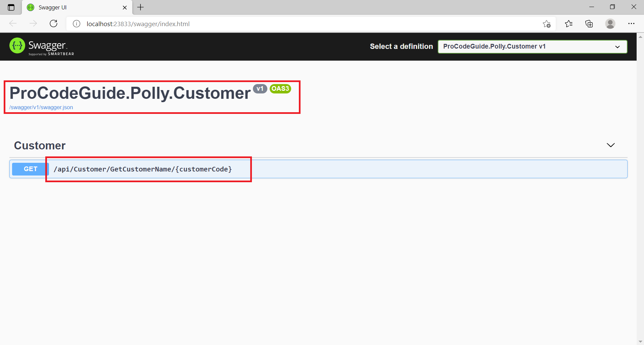Click the page refresh icon
644x345 pixels.
[54, 23]
